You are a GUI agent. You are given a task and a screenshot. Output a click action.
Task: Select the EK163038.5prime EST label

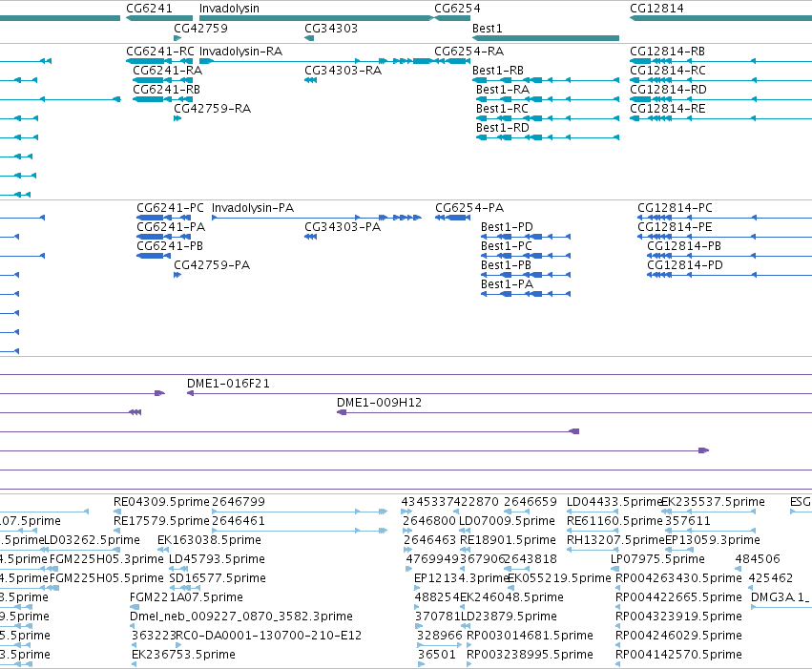click(x=209, y=540)
